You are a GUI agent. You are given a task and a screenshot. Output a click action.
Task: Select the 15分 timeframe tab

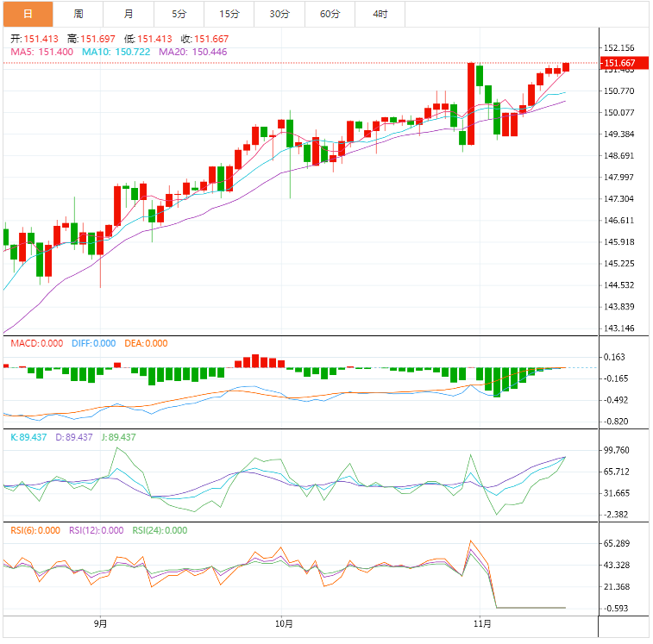229,14
